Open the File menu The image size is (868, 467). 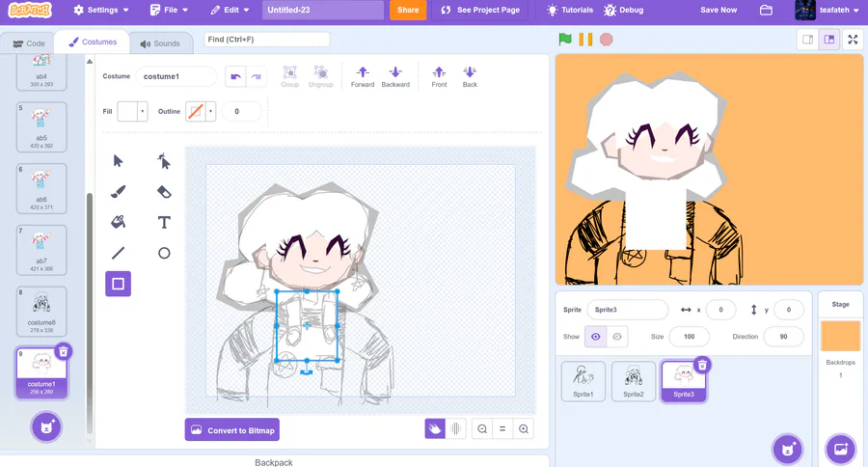(x=169, y=10)
